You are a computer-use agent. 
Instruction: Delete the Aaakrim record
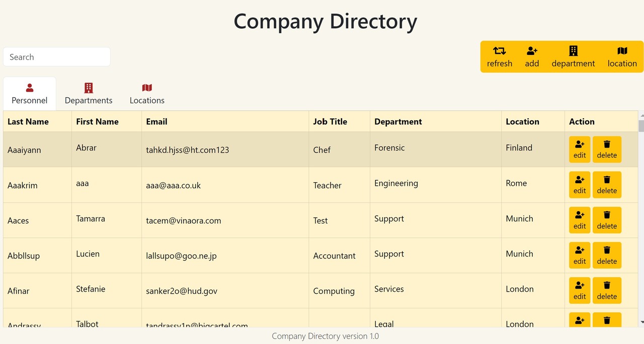tap(607, 185)
